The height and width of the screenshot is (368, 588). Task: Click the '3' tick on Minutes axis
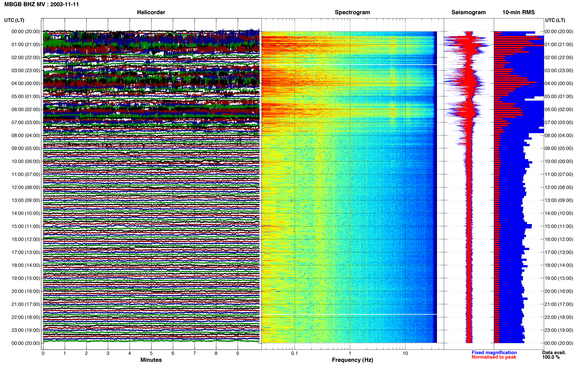(108, 353)
